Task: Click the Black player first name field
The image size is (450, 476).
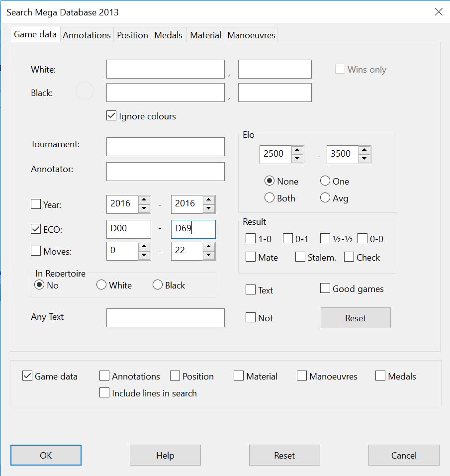Action: pos(274,93)
